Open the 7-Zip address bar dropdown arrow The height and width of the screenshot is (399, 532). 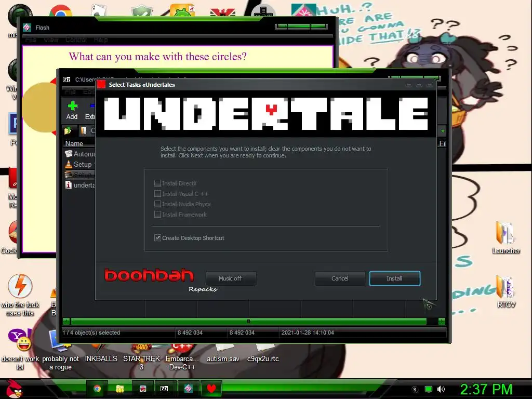click(x=443, y=131)
